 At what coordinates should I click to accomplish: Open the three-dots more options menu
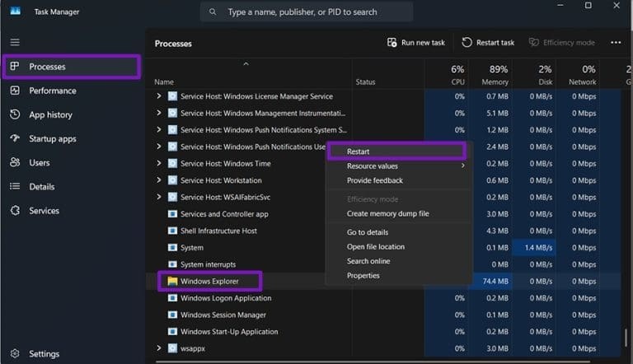pos(616,42)
